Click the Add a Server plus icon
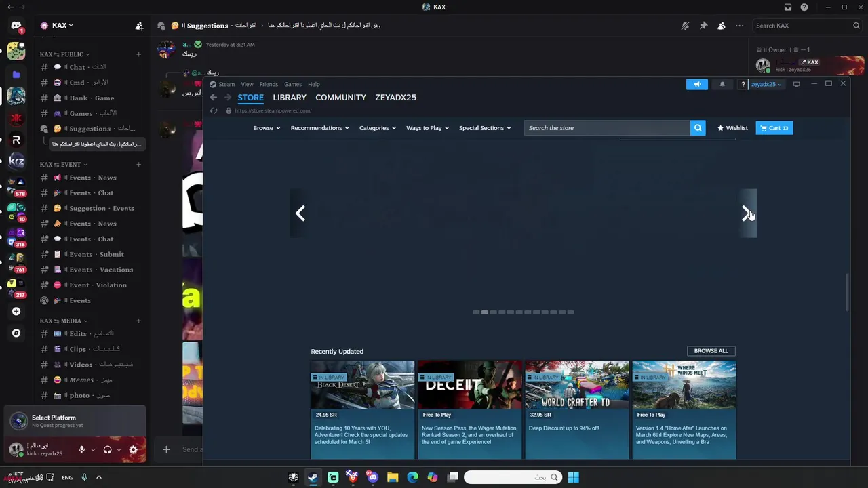This screenshot has width=868, height=488. (x=16, y=312)
